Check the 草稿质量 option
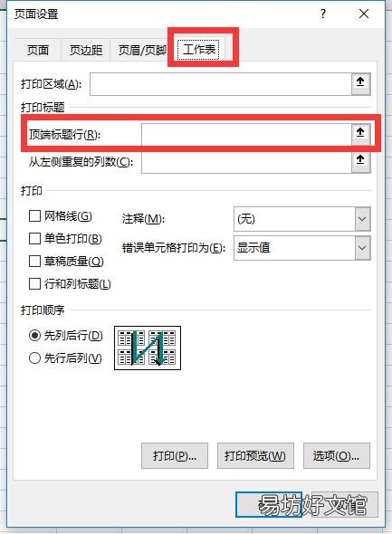 [34, 262]
